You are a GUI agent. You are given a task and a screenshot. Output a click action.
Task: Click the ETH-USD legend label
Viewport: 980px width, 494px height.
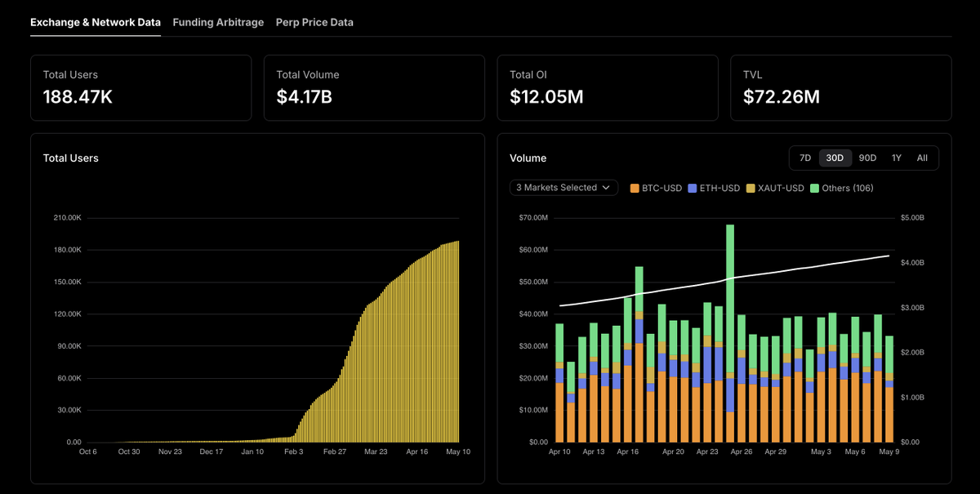click(x=719, y=189)
